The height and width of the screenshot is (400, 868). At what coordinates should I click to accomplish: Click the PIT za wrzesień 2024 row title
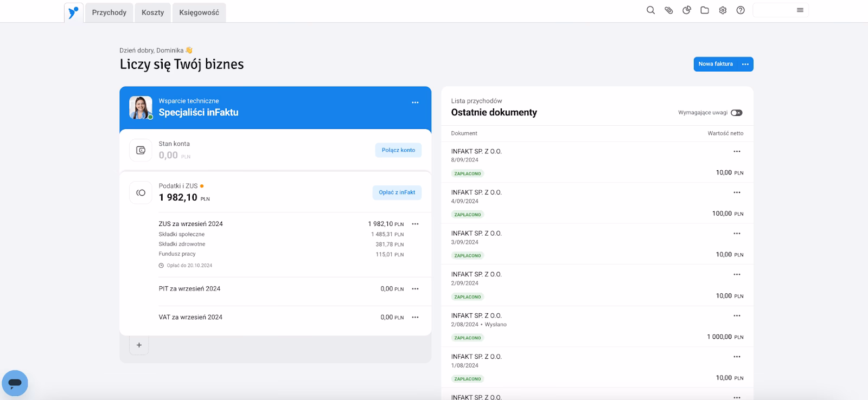189,289
